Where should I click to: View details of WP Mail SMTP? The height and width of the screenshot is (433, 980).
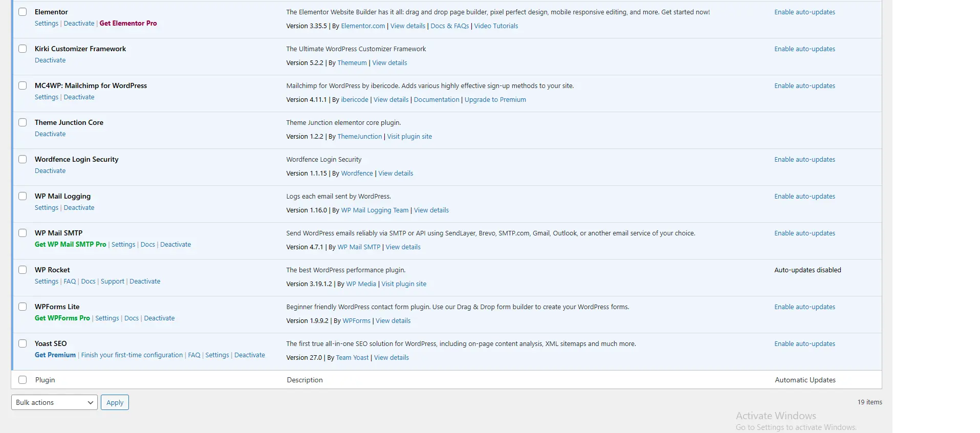pos(403,247)
